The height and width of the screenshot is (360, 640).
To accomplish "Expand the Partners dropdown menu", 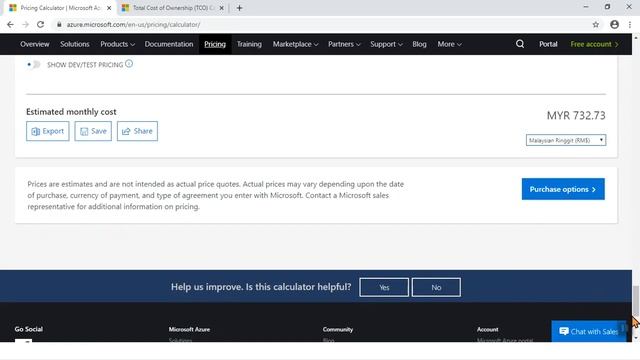I will point(344,44).
